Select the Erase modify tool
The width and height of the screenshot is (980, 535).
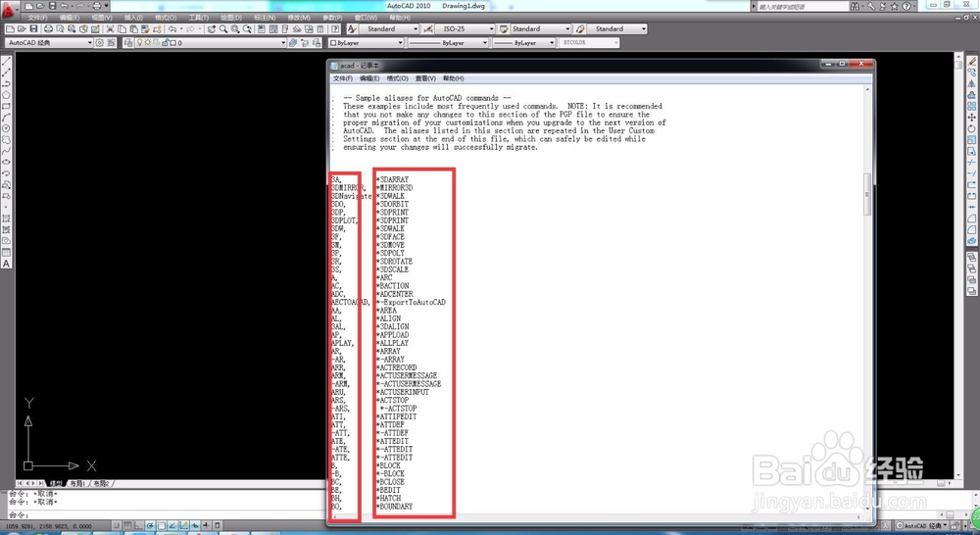(x=972, y=62)
